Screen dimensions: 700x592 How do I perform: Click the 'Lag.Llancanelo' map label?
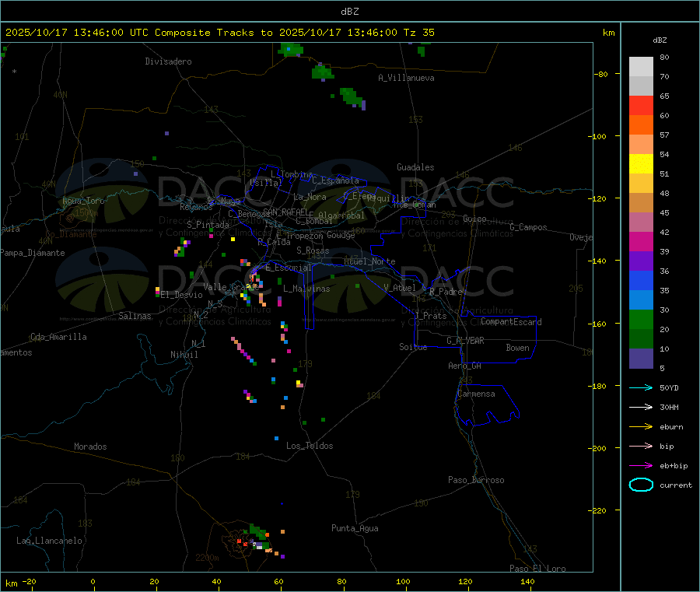pyautogui.click(x=49, y=541)
